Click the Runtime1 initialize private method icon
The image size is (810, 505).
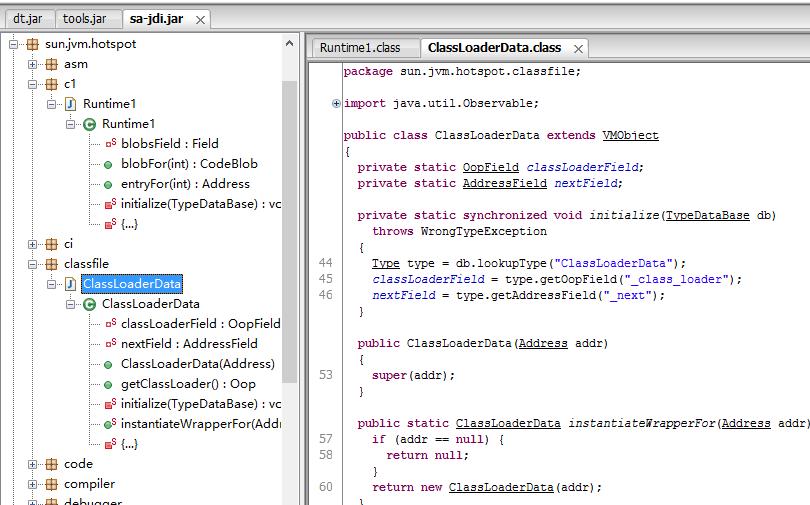(111, 204)
